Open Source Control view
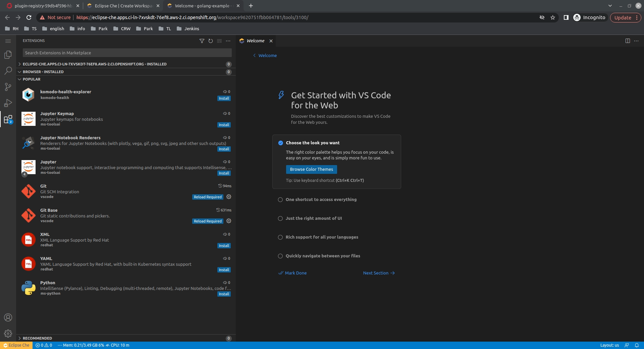 [8, 87]
